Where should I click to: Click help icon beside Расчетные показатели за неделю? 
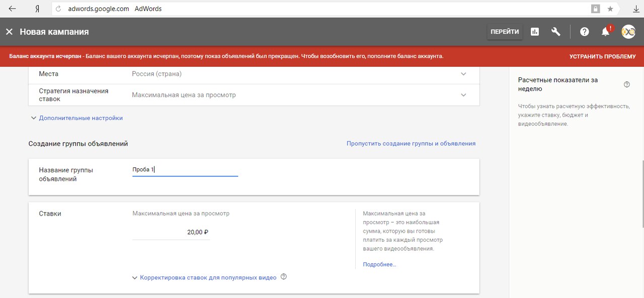click(627, 84)
